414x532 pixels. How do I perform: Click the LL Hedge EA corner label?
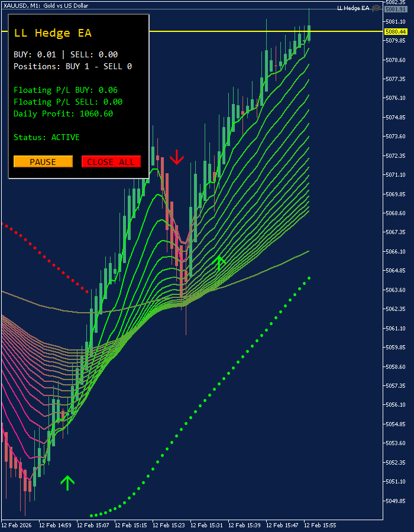pos(353,8)
